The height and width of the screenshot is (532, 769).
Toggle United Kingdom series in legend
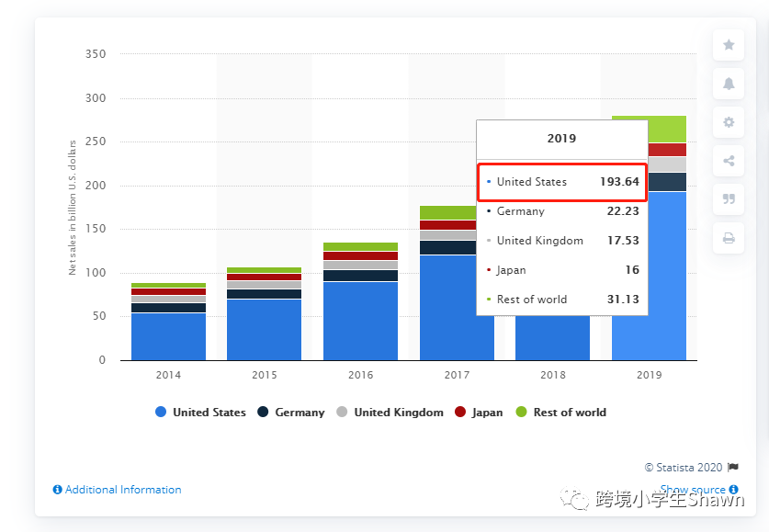click(x=390, y=413)
